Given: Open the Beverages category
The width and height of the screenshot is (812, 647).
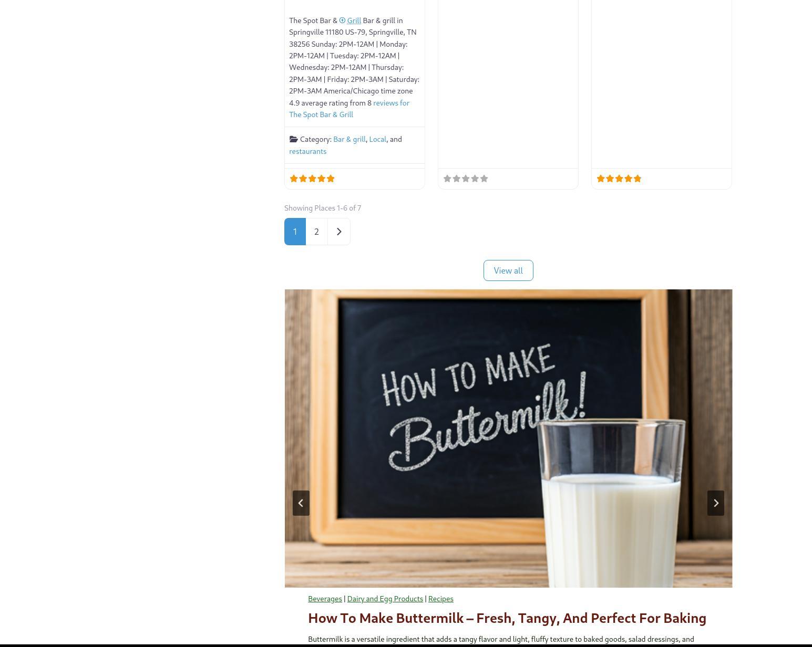Looking at the screenshot, I should (x=325, y=599).
